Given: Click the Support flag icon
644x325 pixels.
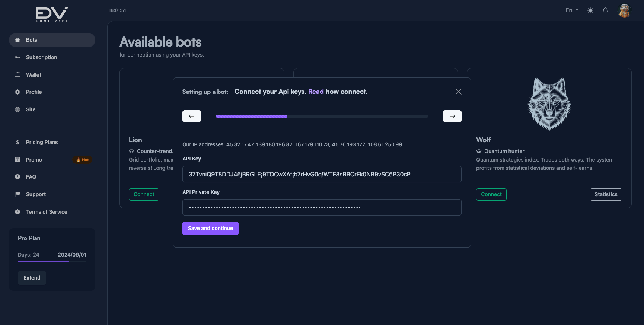Looking at the screenshot, I should pyautogui.click(x=17, y=194).
